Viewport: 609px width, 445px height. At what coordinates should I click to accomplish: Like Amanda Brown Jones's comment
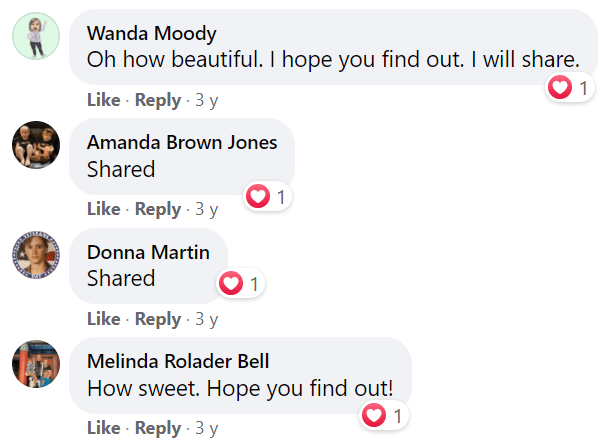click(x=104, y=209)
